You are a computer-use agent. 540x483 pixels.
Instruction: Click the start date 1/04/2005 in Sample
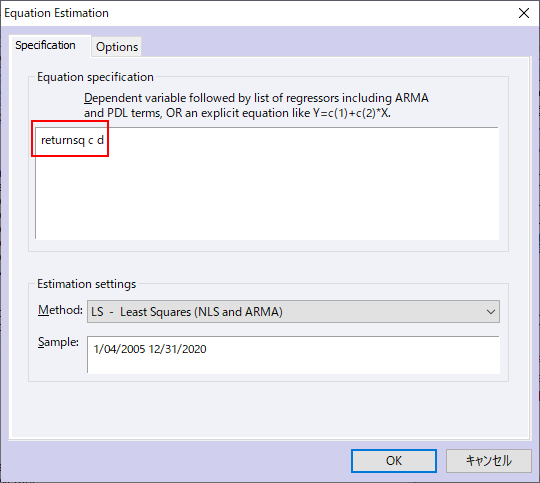(119, 349)
